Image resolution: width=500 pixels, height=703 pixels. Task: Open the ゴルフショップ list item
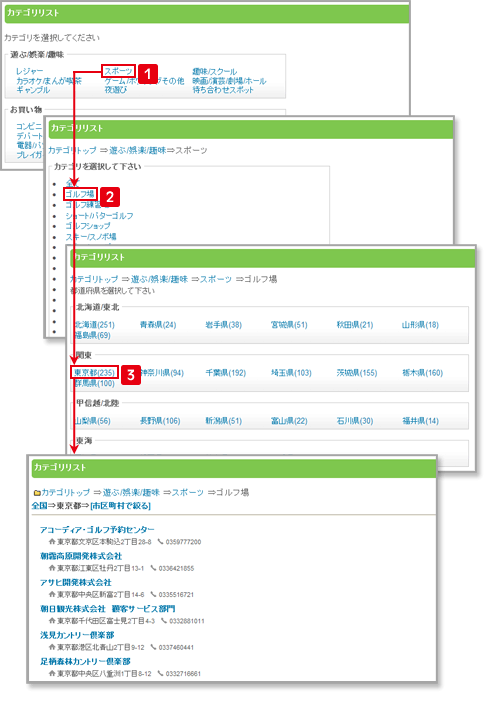pyautogui.click(x=88, y=226)
